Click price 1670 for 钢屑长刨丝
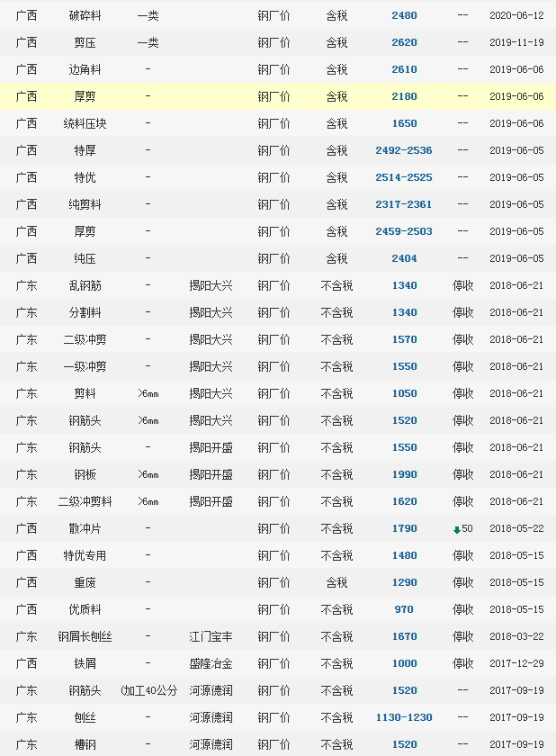 click(404, 636)
